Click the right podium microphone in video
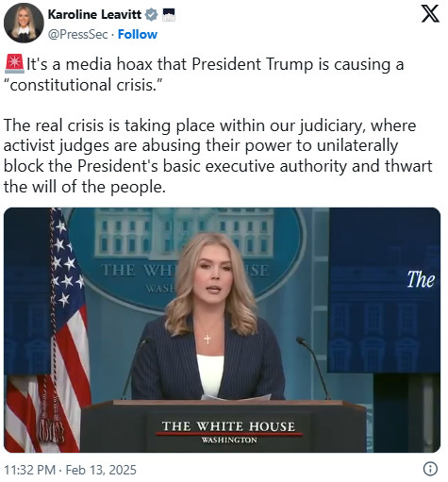Viewport: 448px width, 482px height. coord(312,367)
